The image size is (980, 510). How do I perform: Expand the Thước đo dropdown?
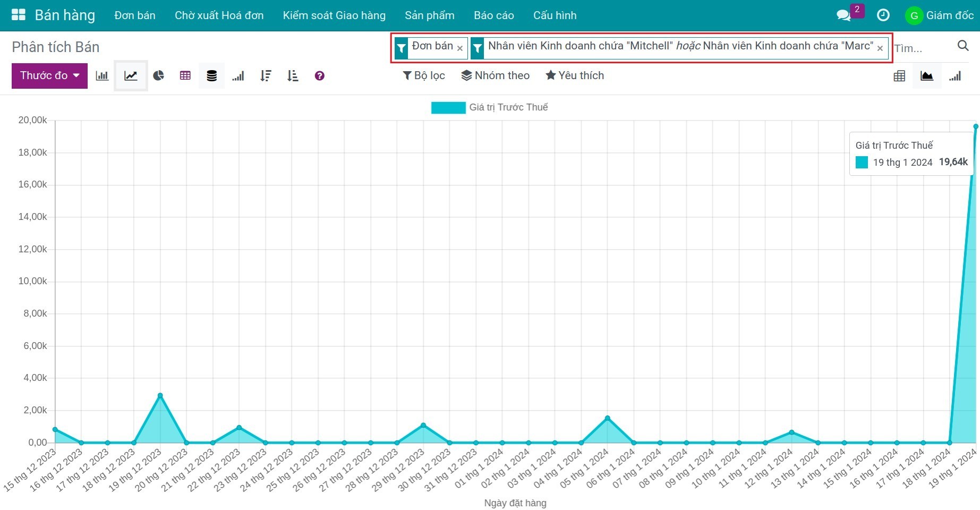coord(49,76)
